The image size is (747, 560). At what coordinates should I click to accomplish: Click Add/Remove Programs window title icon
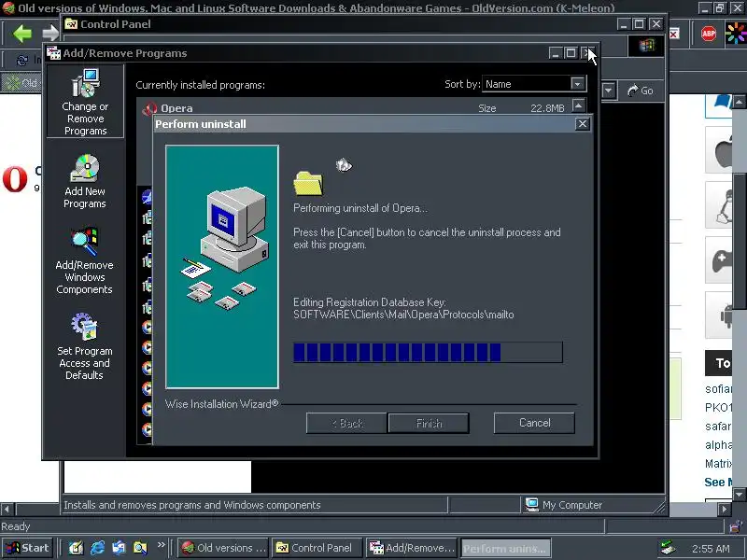pyautogui.click(x=53, y=53)
